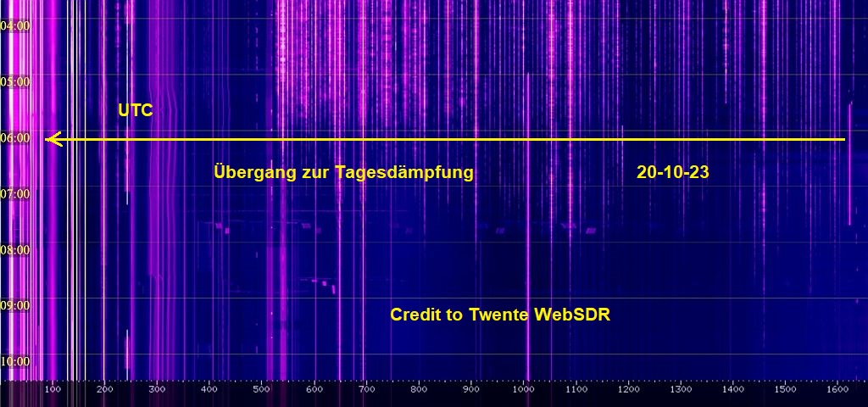Select the 20-10-23 date label
Viewport: 868px width, 407px height.
(x=672, y=172)
